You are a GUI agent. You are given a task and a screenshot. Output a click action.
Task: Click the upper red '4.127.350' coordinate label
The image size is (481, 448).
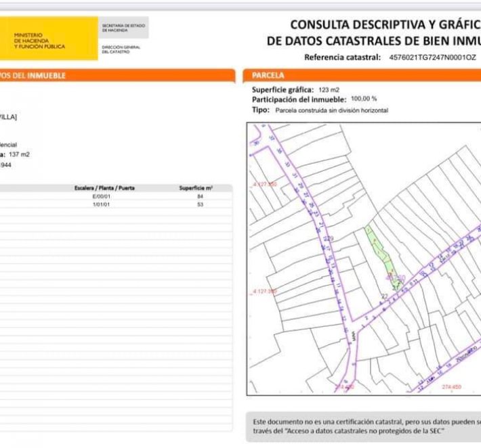click(x=264, y=184)
